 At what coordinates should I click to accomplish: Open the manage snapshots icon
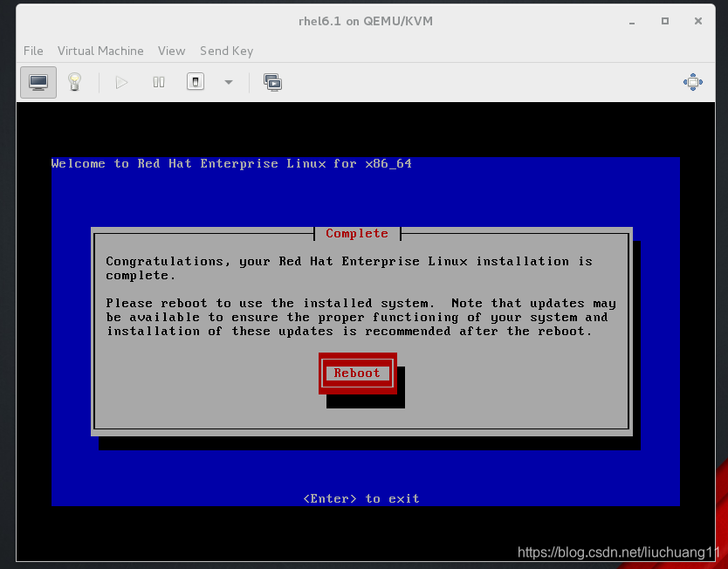pos(272,83)
